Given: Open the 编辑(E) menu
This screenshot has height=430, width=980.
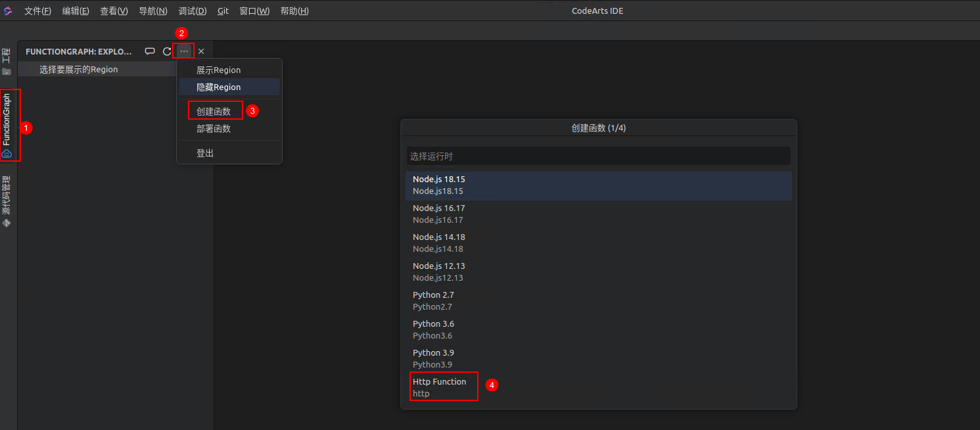Looking at the screenshot, I should (x=76, y=11).
